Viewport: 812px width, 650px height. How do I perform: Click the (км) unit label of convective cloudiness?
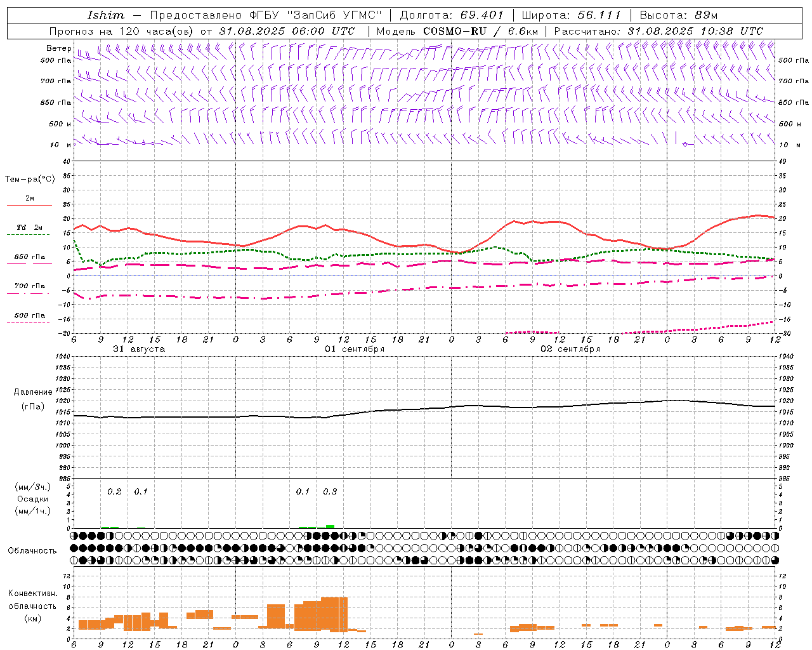[x=33, y=618]
